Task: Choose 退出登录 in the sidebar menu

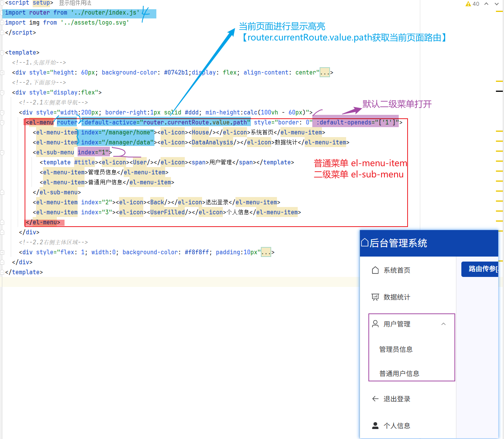Action: tap(408, 399)
